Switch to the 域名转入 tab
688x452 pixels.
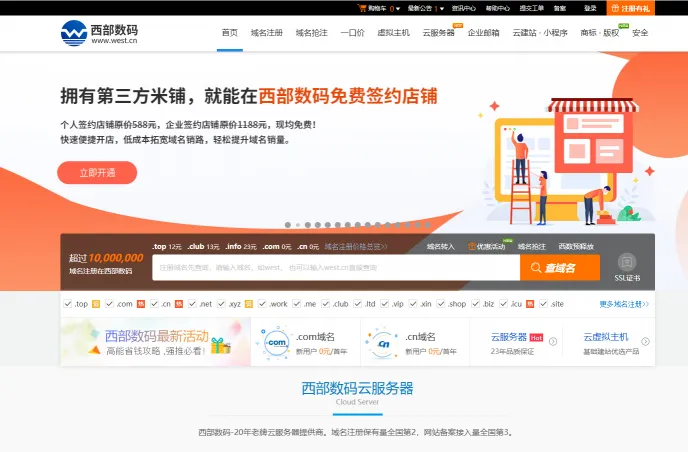(441, 247)
